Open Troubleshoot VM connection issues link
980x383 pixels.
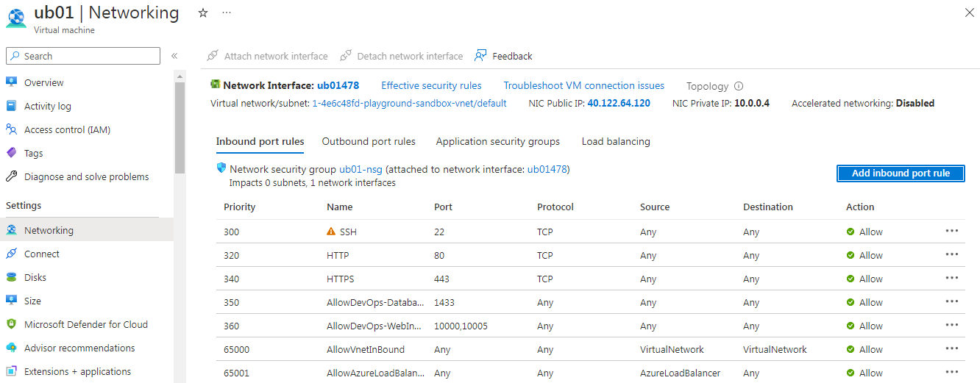[584, 86]
